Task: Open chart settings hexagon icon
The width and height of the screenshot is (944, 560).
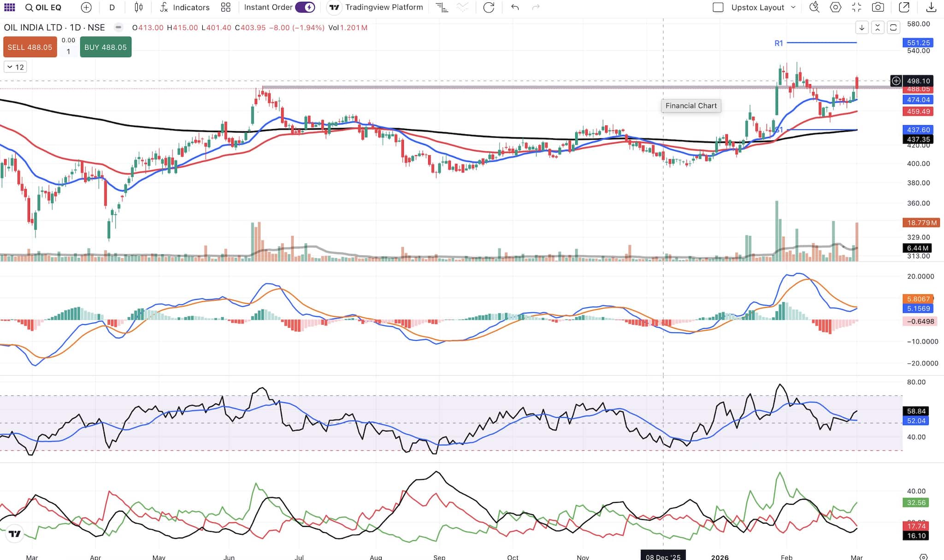Action: click(835, 7)
